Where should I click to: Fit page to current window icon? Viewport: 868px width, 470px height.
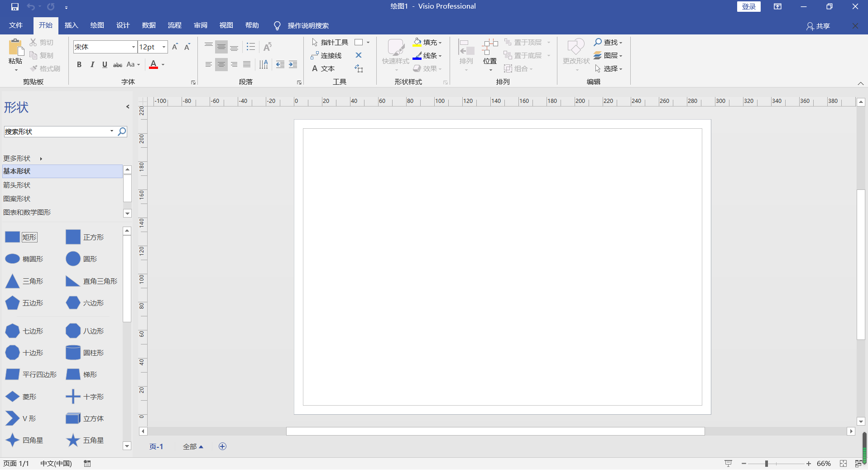pos(843,463)
